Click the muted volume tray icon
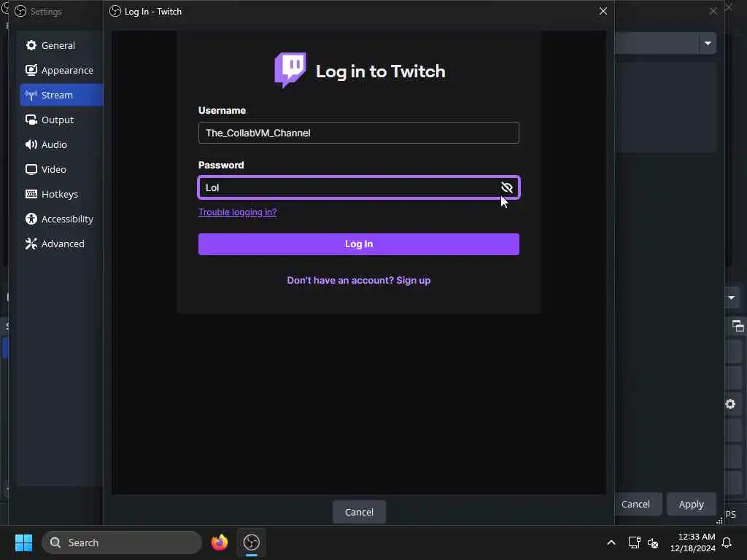This screenshot has height=560, width=747. tap(653, 542)
